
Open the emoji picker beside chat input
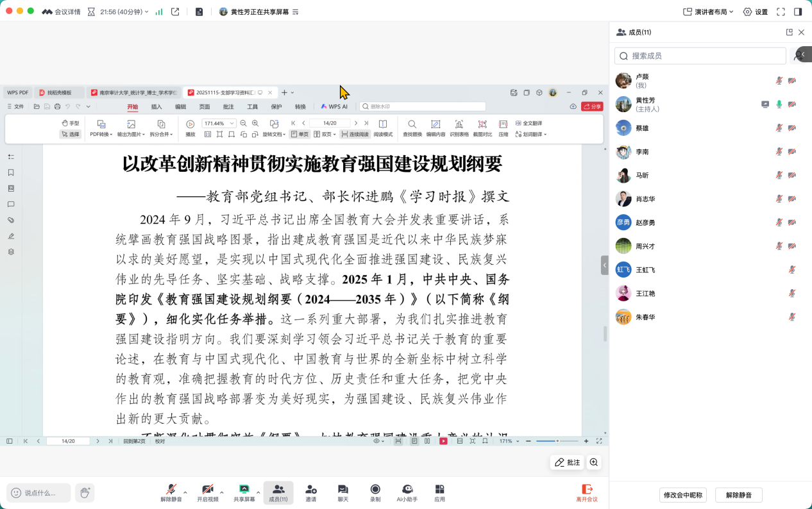[x=16, y=492]
